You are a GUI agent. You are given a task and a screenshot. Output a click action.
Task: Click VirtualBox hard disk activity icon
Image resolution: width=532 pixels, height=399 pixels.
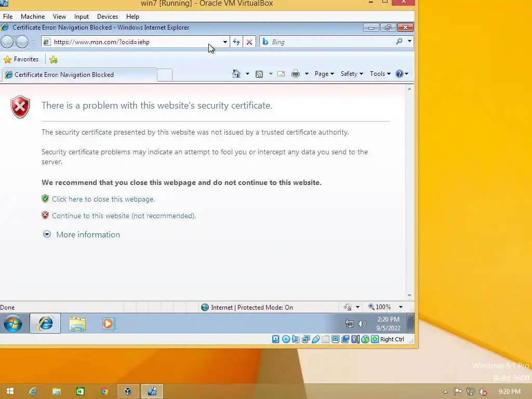pyautogui.click(x=276, y=339)
